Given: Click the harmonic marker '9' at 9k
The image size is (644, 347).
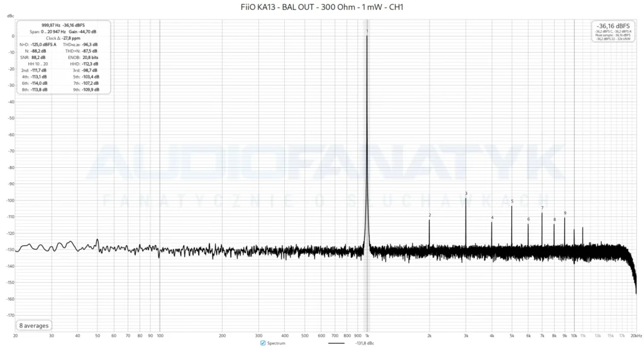Looking at the screenshot, I should click(565, 213).
